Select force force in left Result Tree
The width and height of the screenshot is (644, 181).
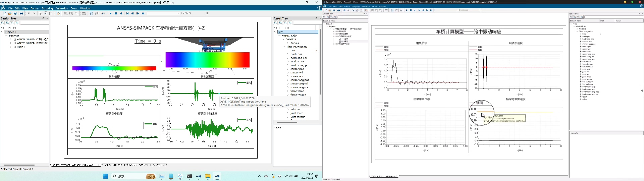[x=297, y=91]
